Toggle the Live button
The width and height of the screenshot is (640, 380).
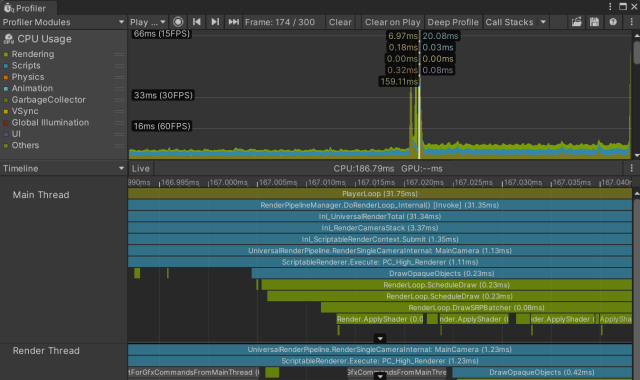pos(141,168)
